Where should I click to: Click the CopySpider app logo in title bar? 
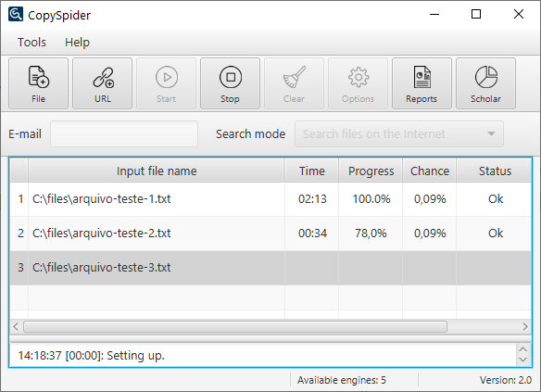pos(16,15)
